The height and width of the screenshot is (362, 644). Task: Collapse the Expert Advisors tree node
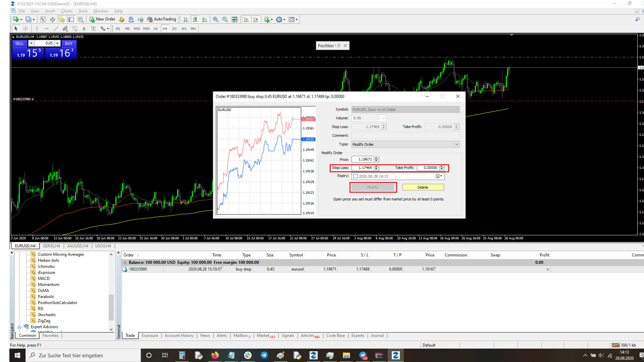pos(19,327)
